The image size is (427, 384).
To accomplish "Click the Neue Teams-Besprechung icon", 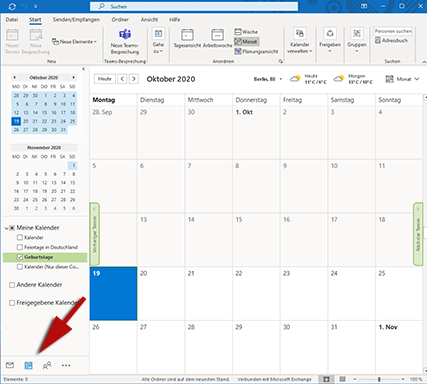I will click(x=125, y=34).
